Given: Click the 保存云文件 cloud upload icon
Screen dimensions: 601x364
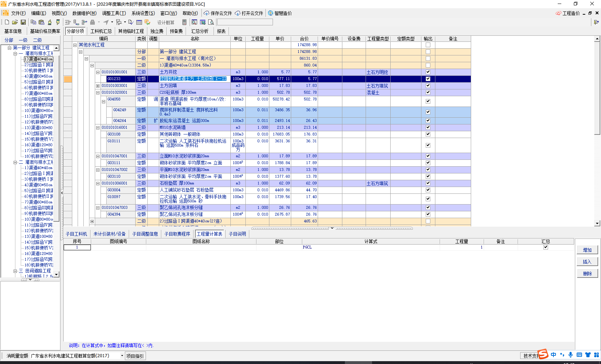Looking at the screenshot, I should click(206, 13).
